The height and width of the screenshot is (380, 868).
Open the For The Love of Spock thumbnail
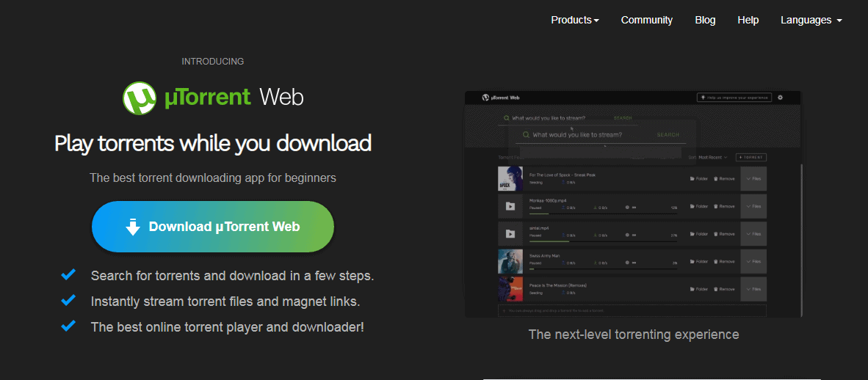point(510,179)
